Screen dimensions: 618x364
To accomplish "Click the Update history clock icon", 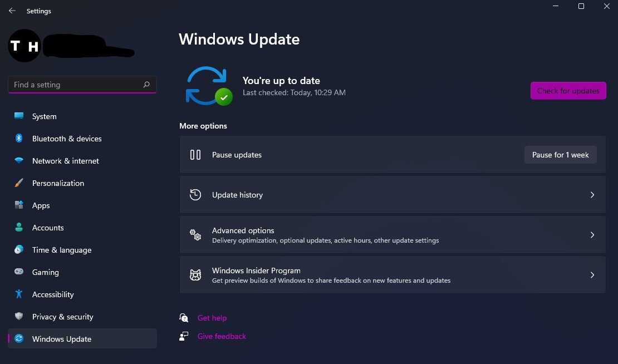I will point(195,195).
